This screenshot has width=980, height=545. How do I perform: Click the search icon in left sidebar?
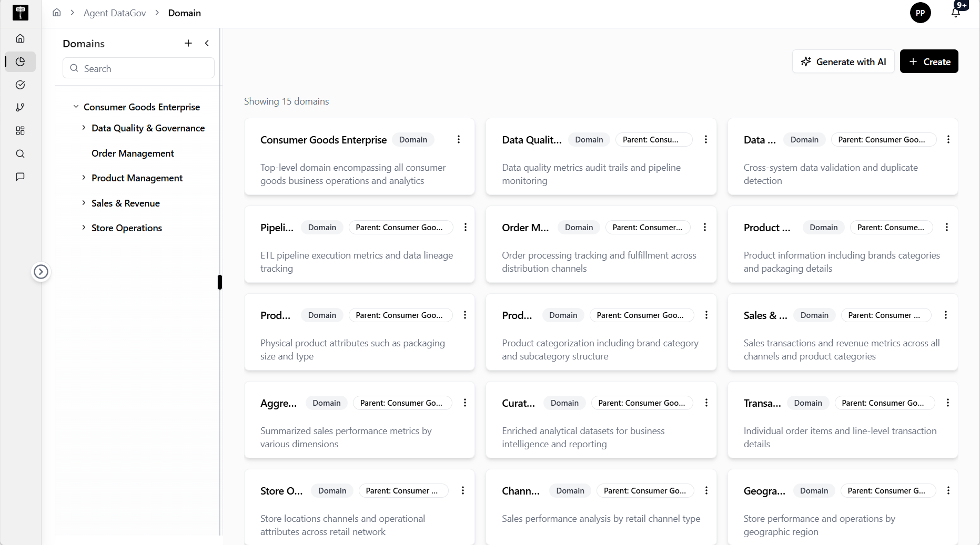pos(20,153)
